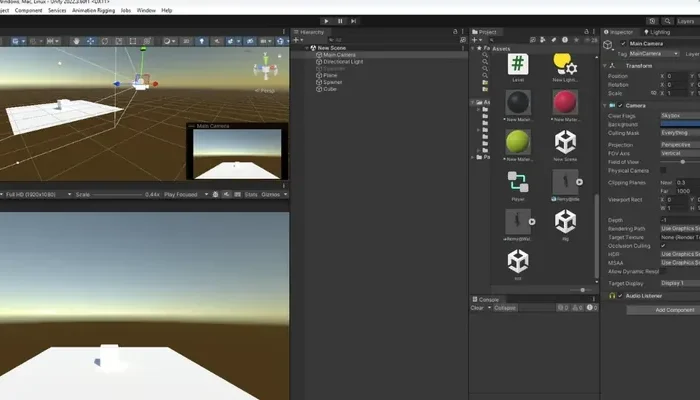Toggle scene audio icon
700x400 pixels.
(x=217, y=41)
